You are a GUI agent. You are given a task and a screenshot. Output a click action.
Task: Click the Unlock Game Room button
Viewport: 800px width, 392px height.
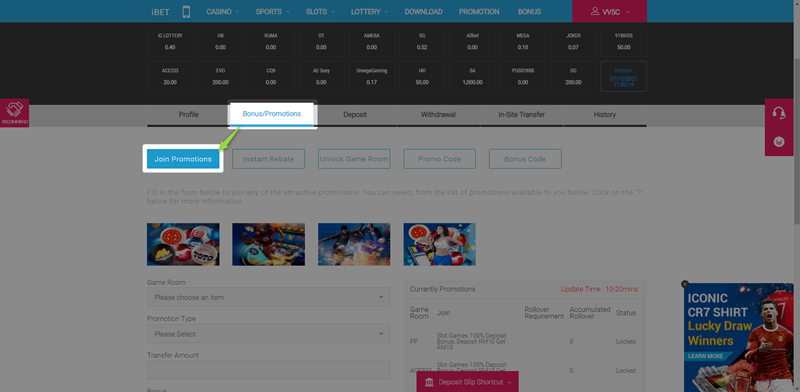(x=354, y=159)
